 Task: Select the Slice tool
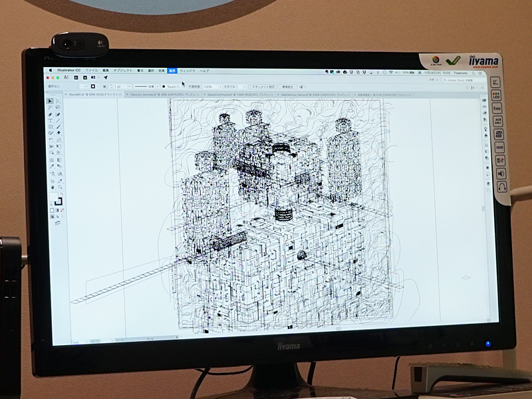[60, 181]
